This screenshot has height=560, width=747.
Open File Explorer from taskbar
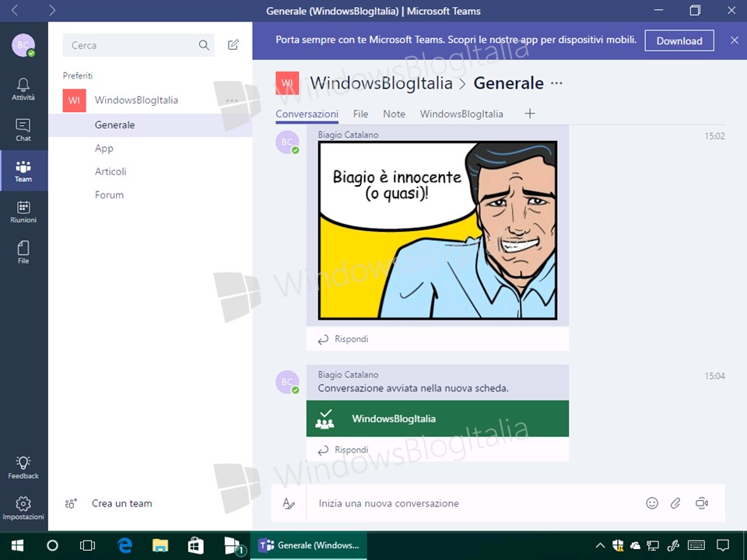click(x=160, y=546)
